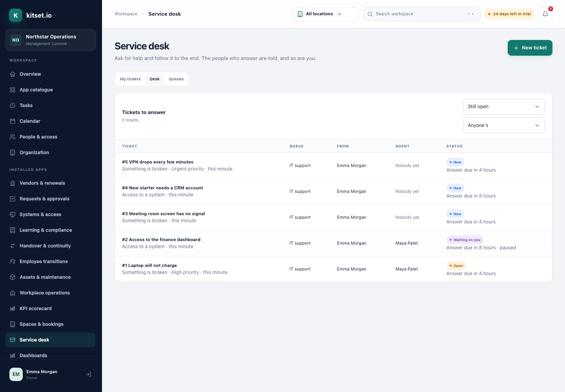Image resolution: width=565 pixels, height=392 pixels.
Task: Open ticket #2 Access to the finance dashboard
Action: pyautogui.click(x=334, y=243)
